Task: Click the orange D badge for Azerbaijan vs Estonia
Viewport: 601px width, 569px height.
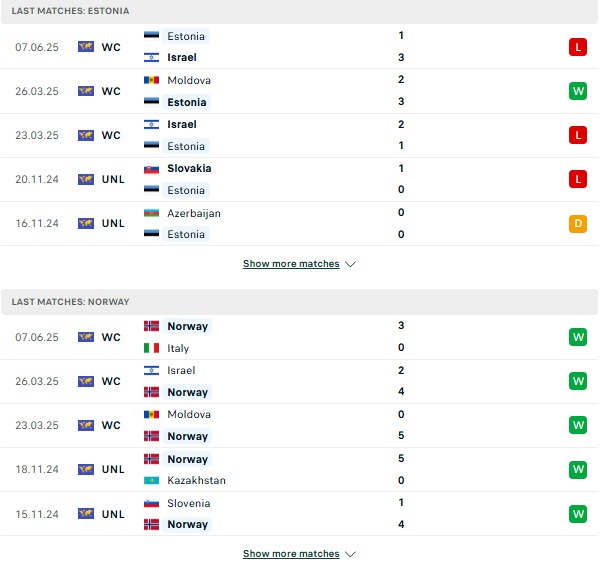Action: coord(578,223)
